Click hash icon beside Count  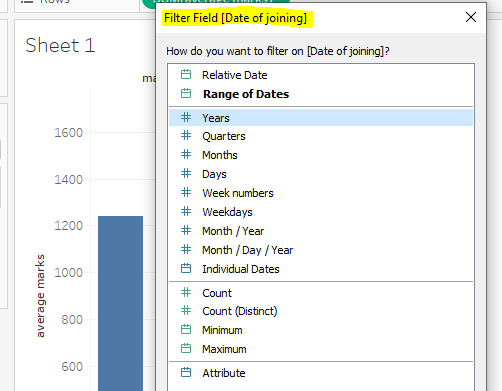[186, 292]
